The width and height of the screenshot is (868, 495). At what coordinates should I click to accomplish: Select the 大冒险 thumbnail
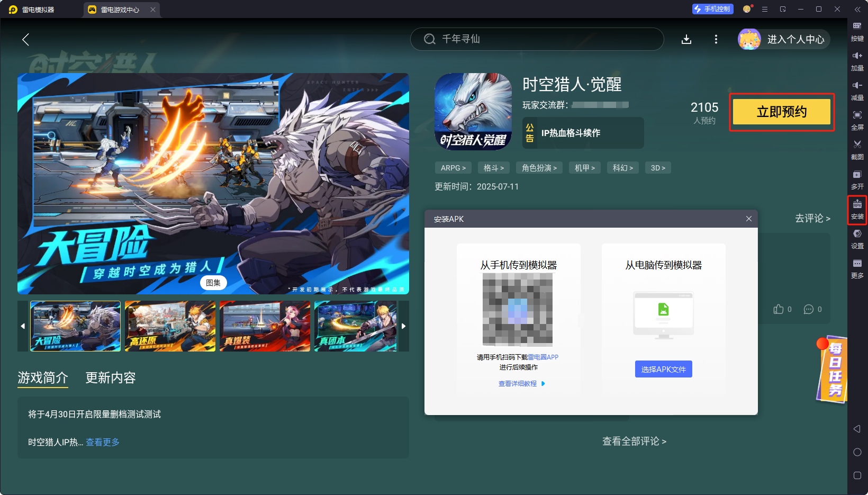(x=76, y=326)
